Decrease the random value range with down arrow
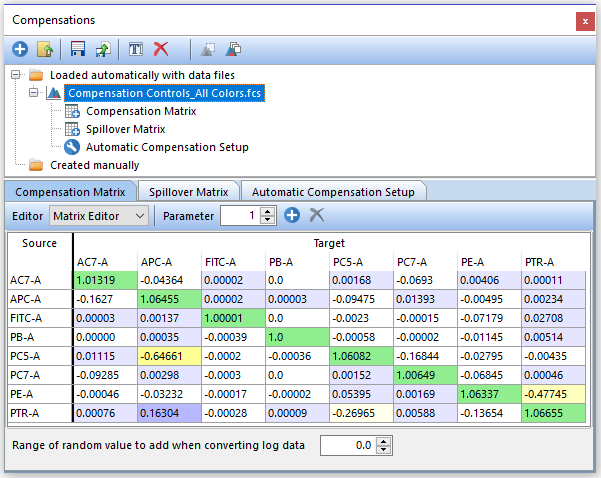This screenshot has height=478, width=601. (x=385, y=449)
